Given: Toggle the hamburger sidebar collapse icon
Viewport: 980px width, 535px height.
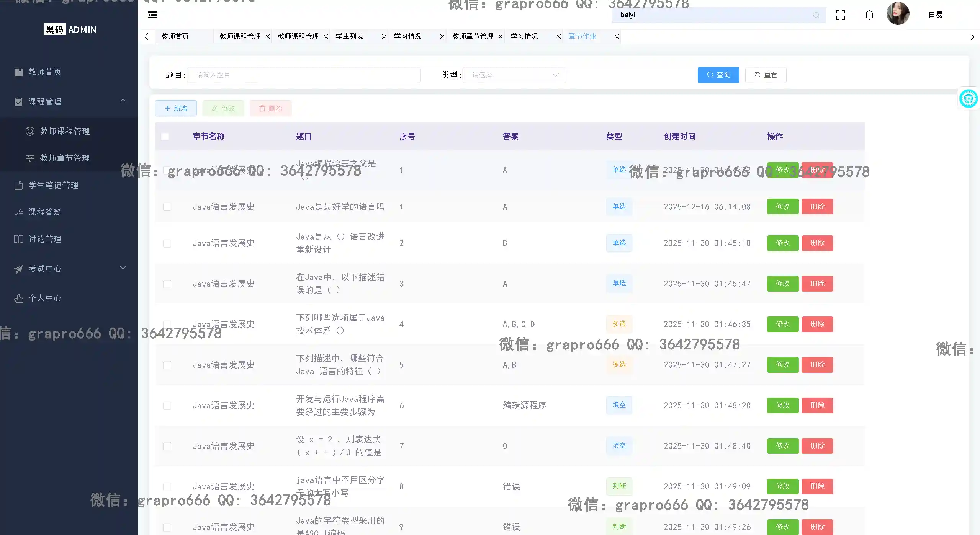Looking at the screenshot, I should point(152,15).
